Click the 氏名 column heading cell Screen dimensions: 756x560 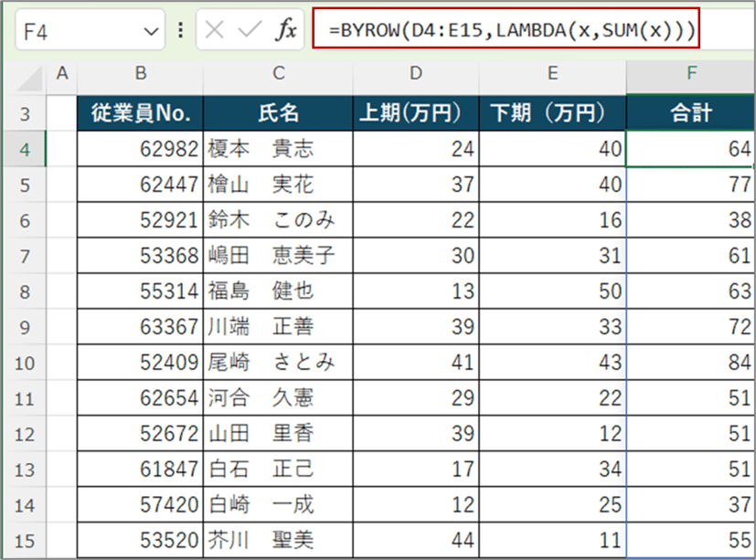[279, 113]
